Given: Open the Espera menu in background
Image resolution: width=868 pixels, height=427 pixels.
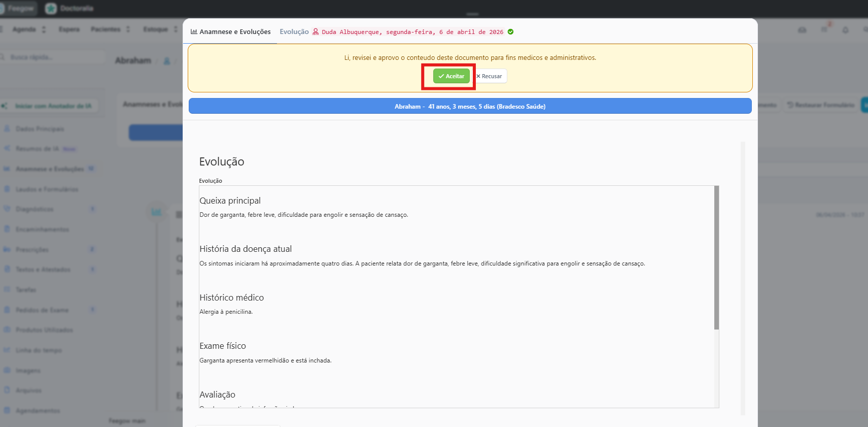Looking at the screenshot, I should [69, 29].
